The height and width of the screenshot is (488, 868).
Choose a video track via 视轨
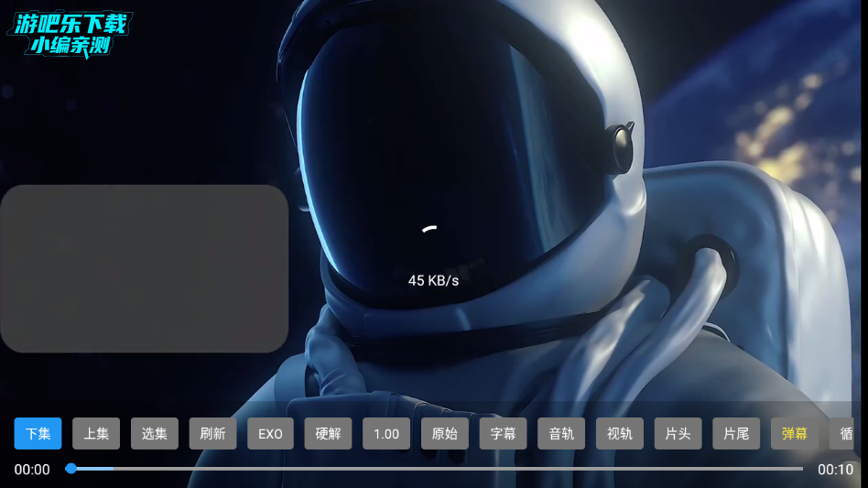[620, 433]
